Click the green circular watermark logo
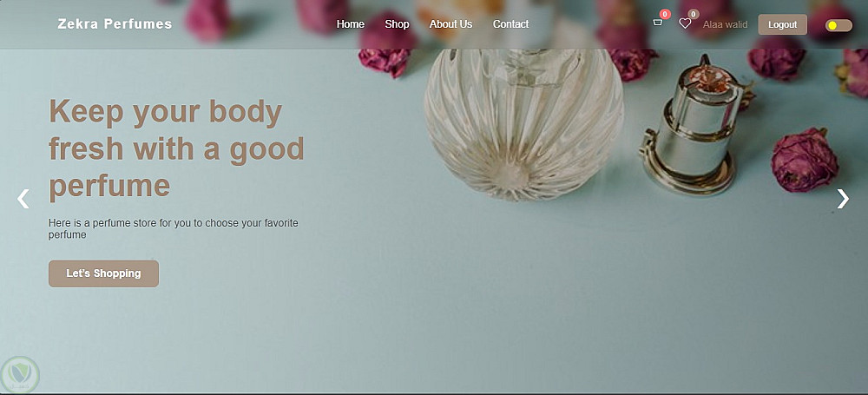 click(21, 375)
